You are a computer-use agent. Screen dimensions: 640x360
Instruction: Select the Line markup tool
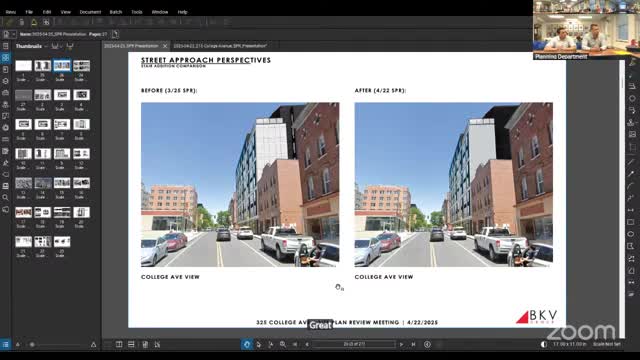631,162
